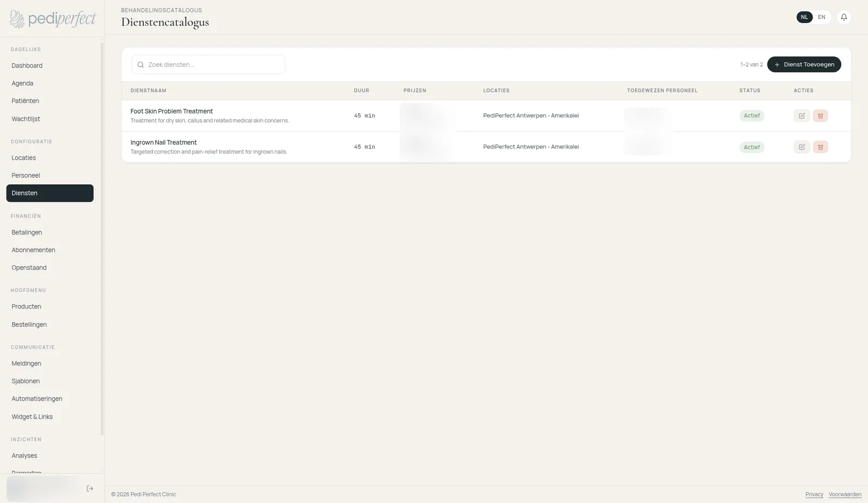This screenshot has width=868, height=503.
Task: Click the 1–2 van 2 result count
Action: [x=751, y=65]
